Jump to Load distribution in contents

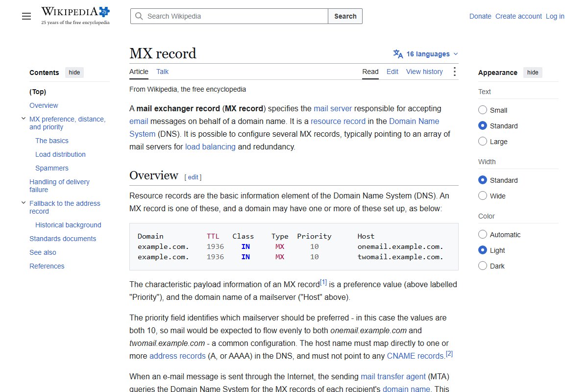(x=60, y=154)
